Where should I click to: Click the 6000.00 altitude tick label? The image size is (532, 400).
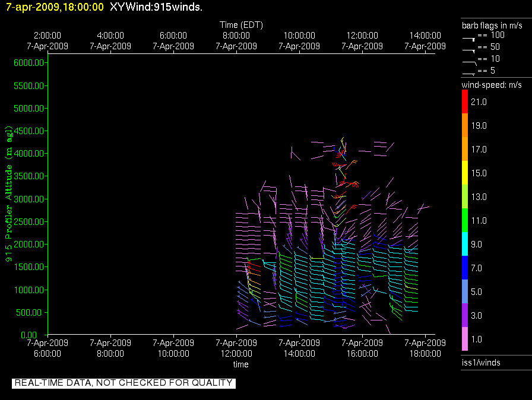[x=29, y=63]
